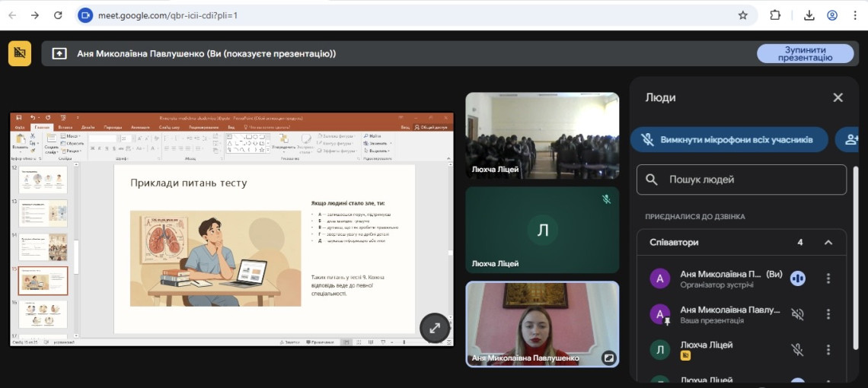868x388 pixels.
Task: Reload the Meet page
Action: point(59,15)
